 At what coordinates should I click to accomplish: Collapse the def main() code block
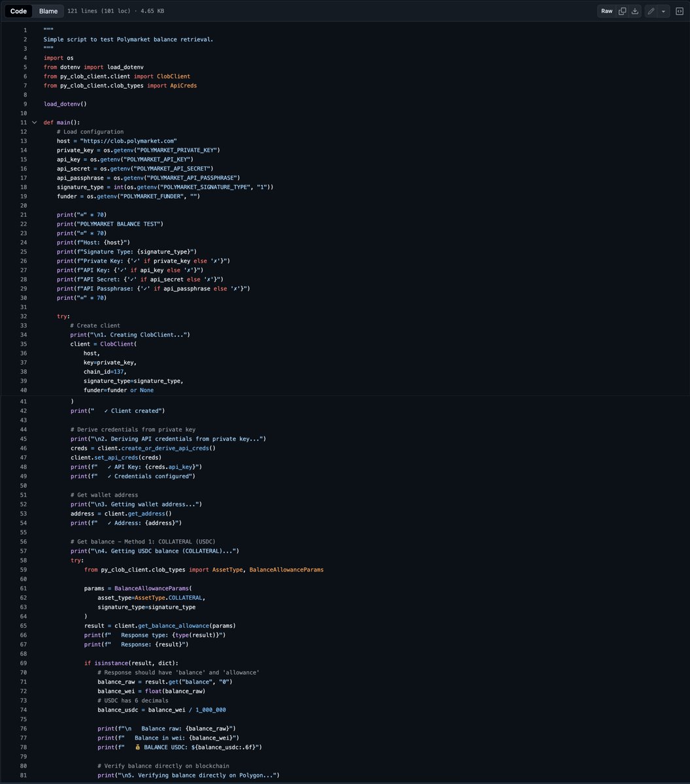[x=34, y=122]
